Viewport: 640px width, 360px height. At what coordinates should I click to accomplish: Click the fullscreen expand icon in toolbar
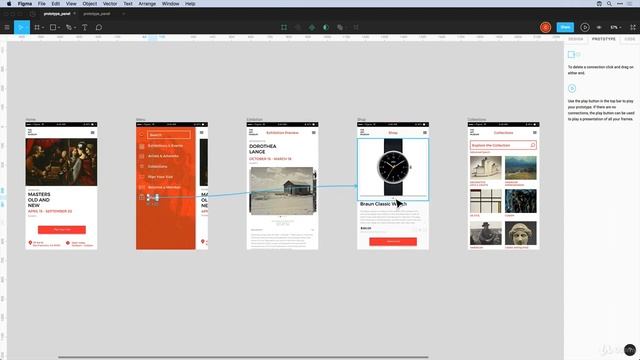pos(633,27)
